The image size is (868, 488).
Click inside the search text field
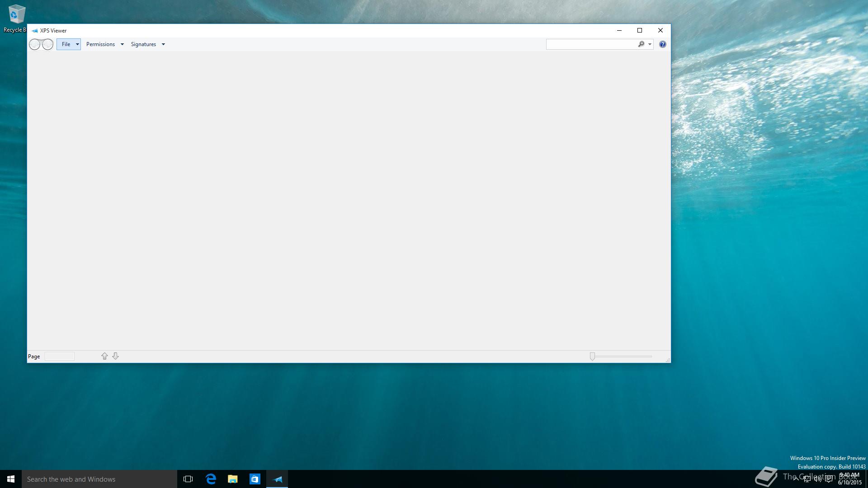(x=591, y=44)
